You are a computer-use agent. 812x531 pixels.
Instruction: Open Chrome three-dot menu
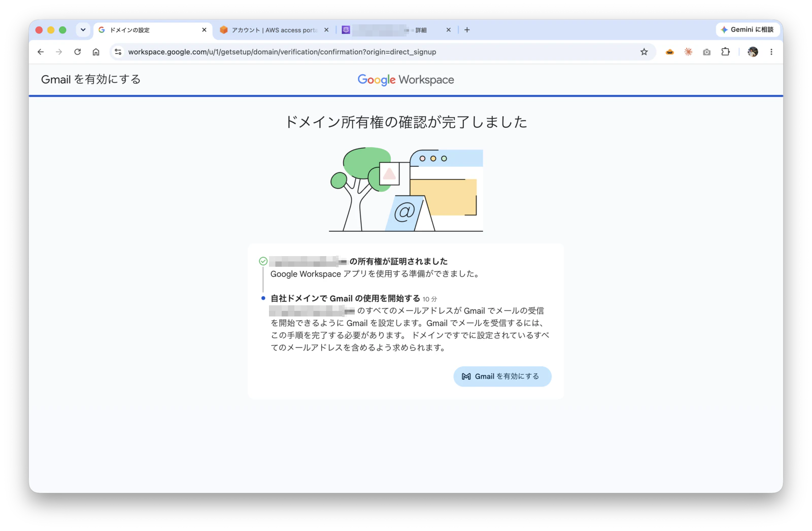tap(771, 52)
